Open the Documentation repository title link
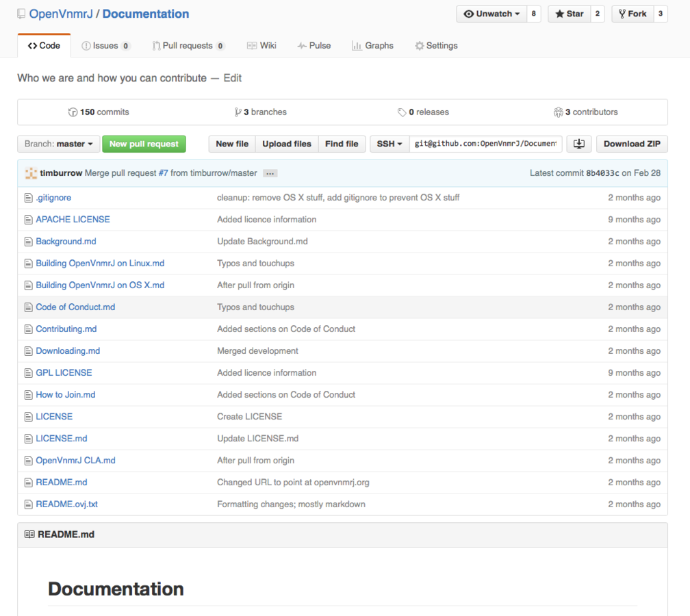The image size is (690, 616). point(146,14)
